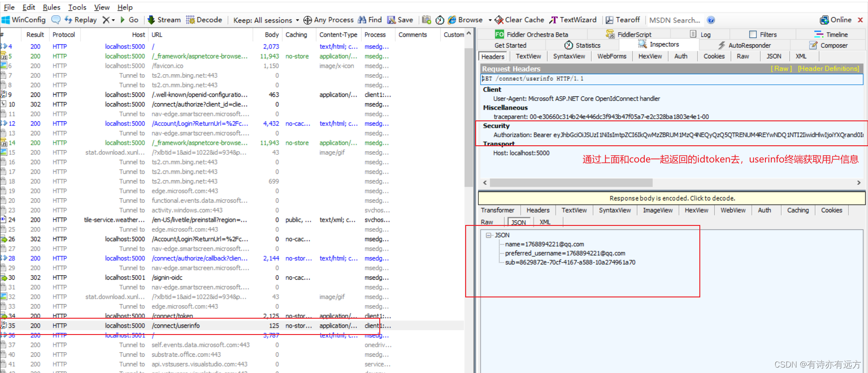Screen dimensions: 868x373
Task: Click the request headers scroll left arrow
Action: (x=485, y=182)
